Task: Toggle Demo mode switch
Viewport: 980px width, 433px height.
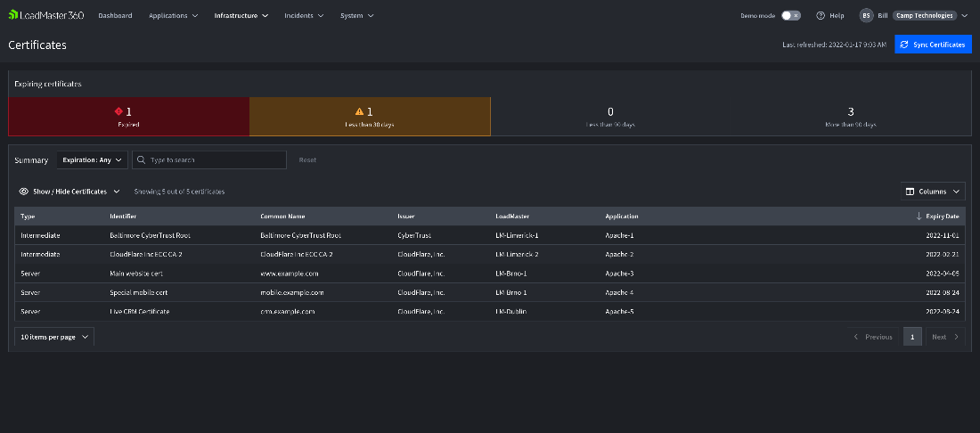Action: [790, 15]
